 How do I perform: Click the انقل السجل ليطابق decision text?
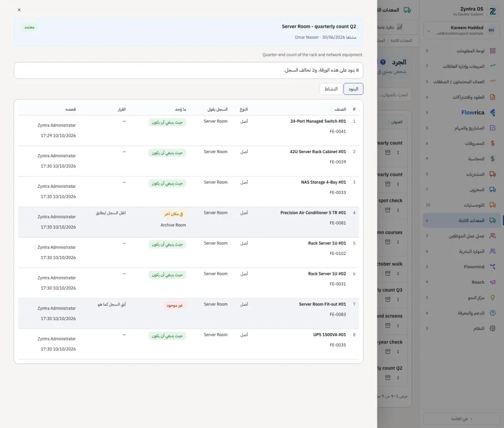point(111,213)
